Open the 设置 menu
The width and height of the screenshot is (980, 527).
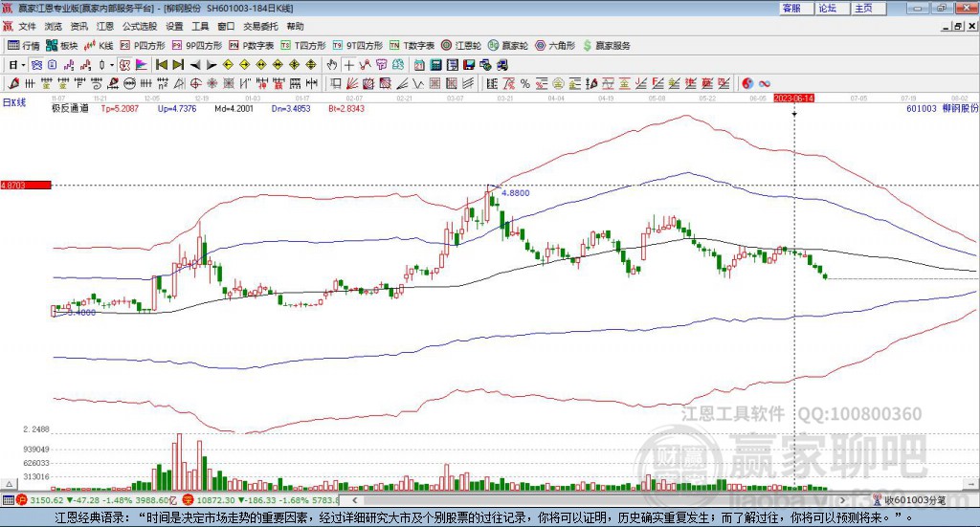(x=174, y=26)
